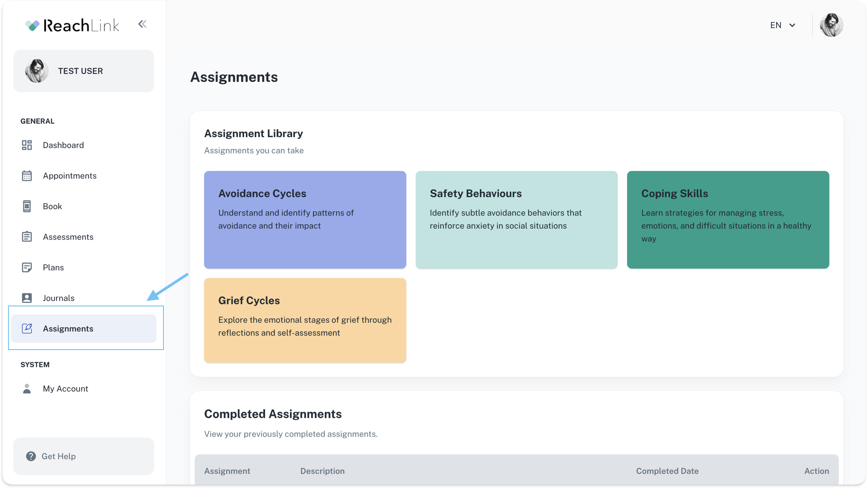Open the Journals menu item

coord(58,298)
